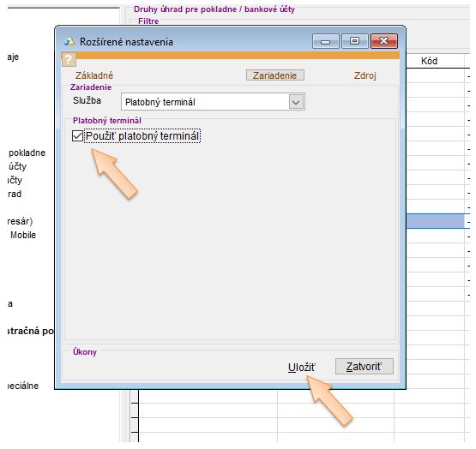Click the Uložiť button
This screenshot has width=476, height=449.
click(x=301, y=367)
